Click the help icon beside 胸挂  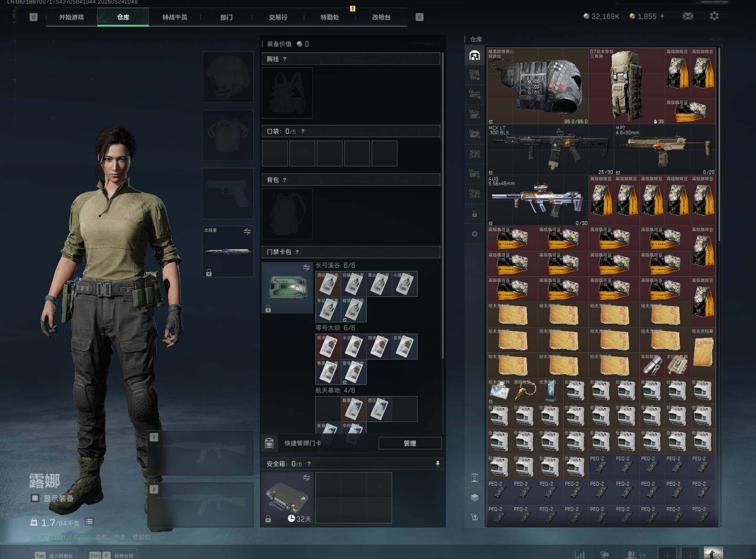[285, 59]
